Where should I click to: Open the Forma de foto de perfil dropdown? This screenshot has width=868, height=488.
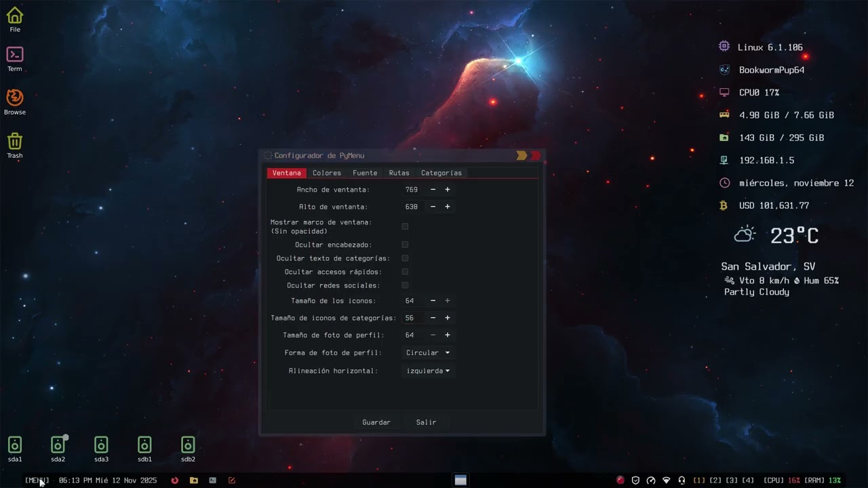427,352
